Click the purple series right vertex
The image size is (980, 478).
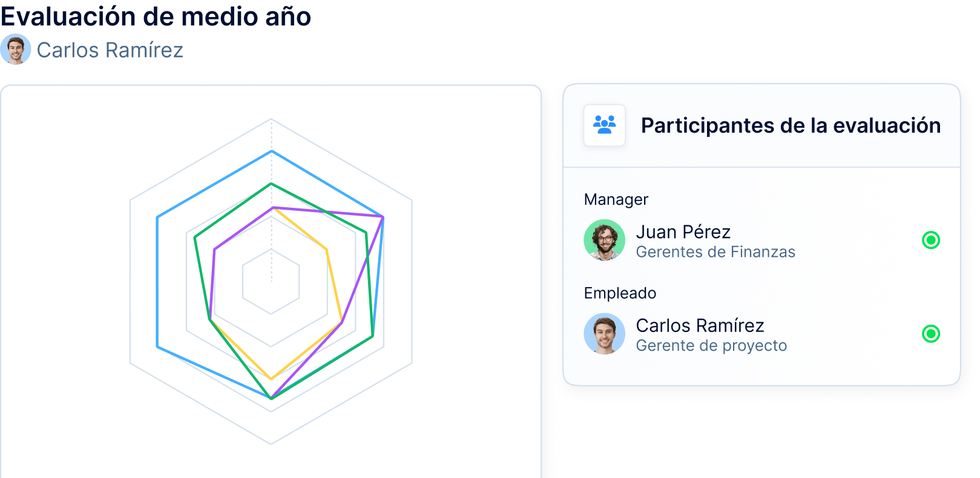point(383,217)
